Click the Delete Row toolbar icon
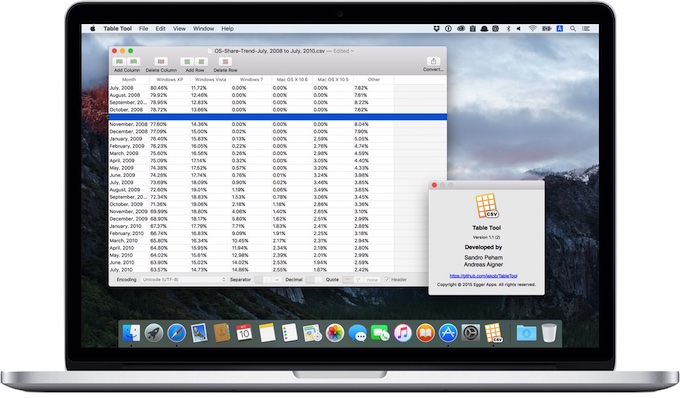680x398 pixels. 225,62
